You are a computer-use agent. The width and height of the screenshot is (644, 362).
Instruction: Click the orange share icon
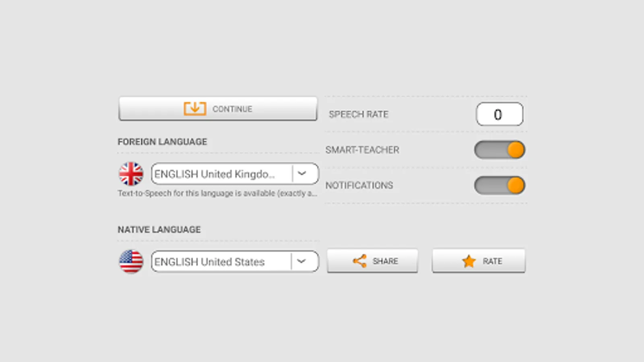click(359, 261)
